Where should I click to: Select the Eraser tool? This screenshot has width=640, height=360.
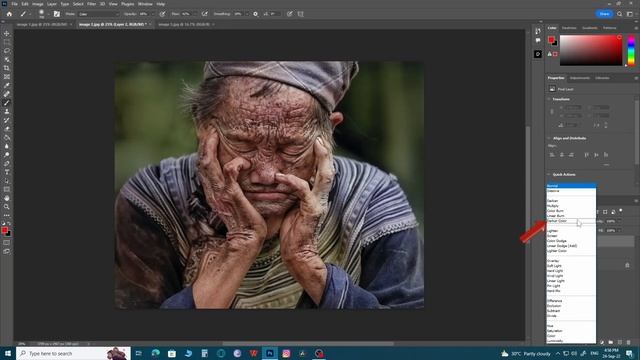point(7,129)
